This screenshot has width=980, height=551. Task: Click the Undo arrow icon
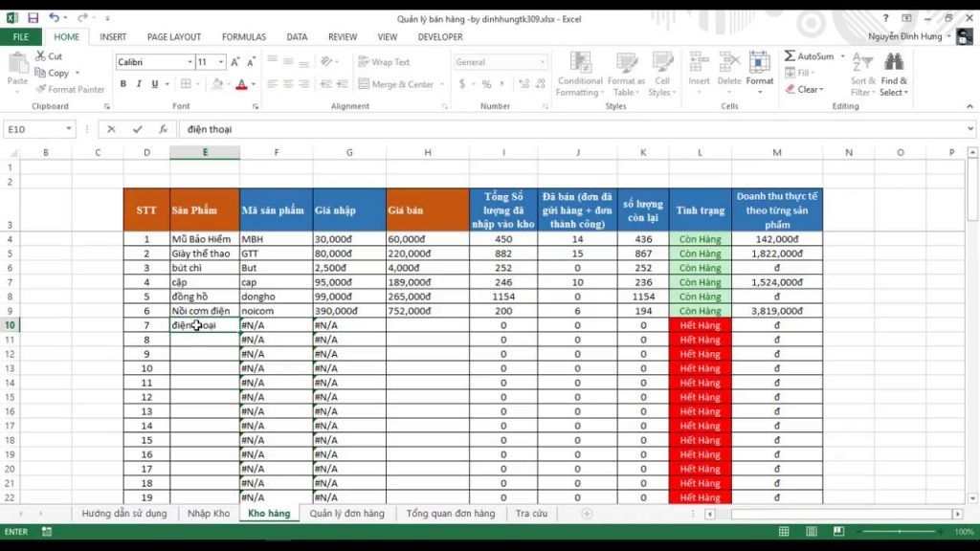click(54, 18)
